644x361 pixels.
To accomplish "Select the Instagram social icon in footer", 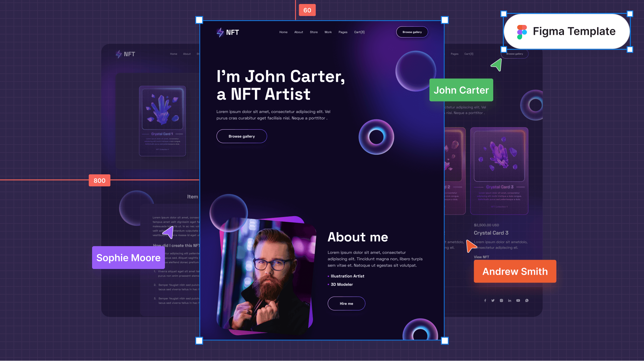I will click(x=502, y=301).
